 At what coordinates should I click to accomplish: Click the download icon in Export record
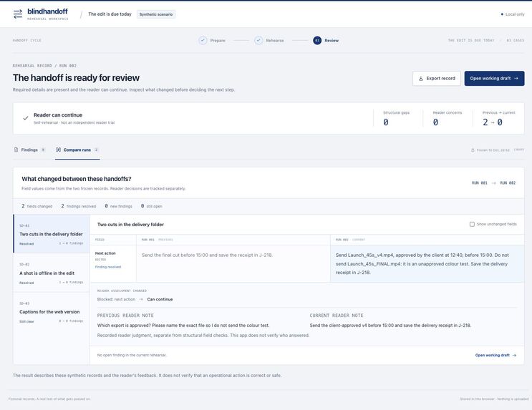tap(421, 78)
